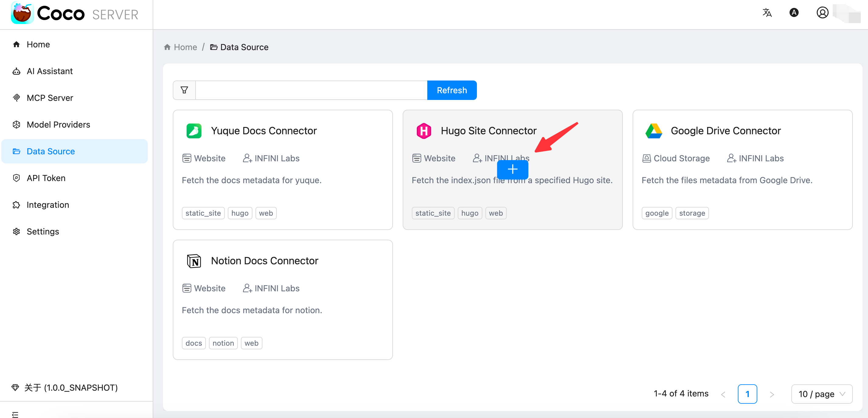This screenshot has width=868, height=418.
Task: Click the MCP Server sidebar icon
Action: 16,98
